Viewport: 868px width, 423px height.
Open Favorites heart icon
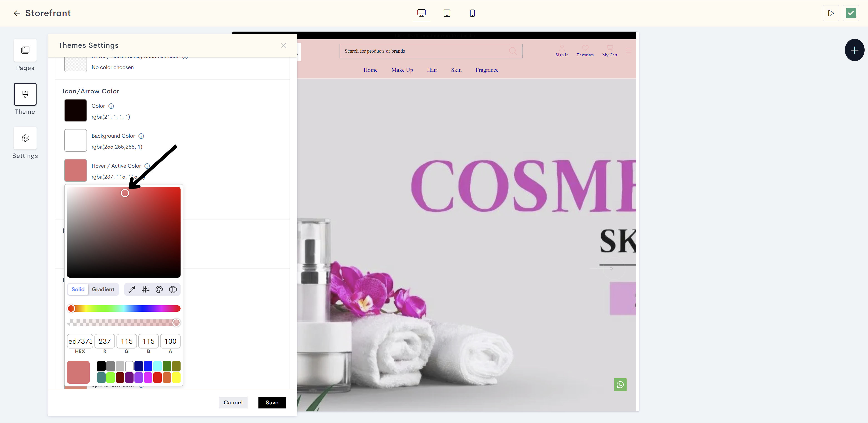585,48
